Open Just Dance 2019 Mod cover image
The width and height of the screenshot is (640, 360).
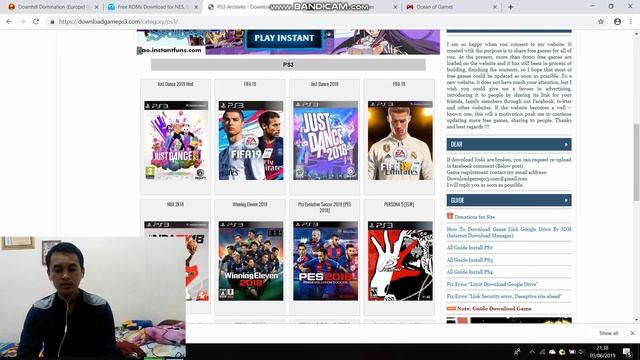pyautogui.click(x=176, y=140)
